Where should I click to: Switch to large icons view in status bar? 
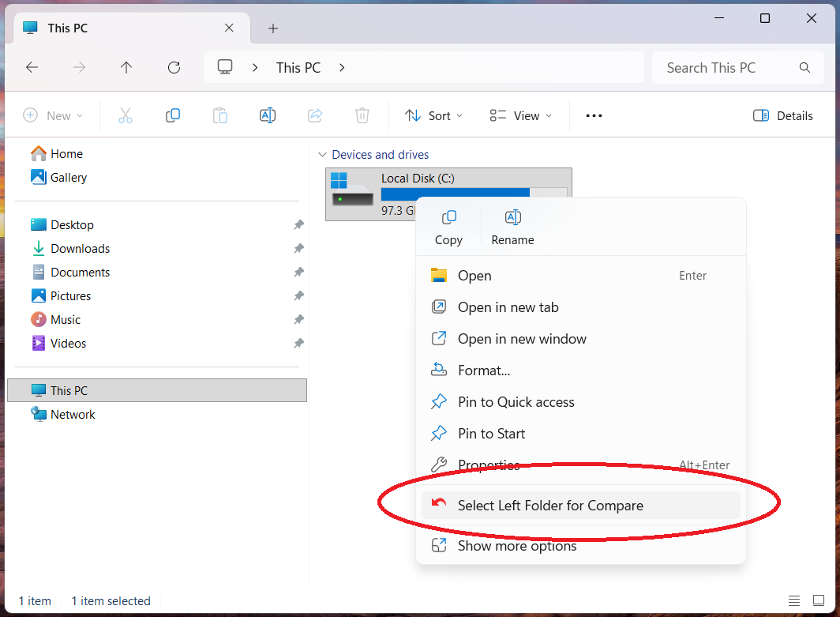(x=819, y=600)
